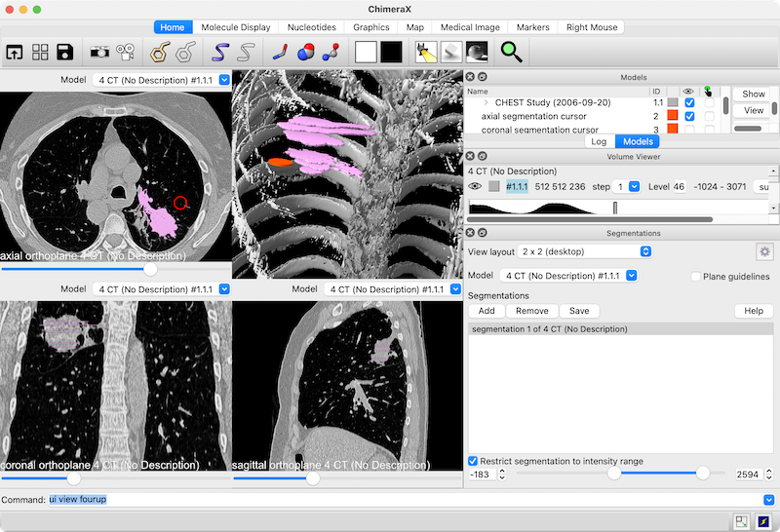Click the gray color swatch for CHEST Study

point(672,102)
